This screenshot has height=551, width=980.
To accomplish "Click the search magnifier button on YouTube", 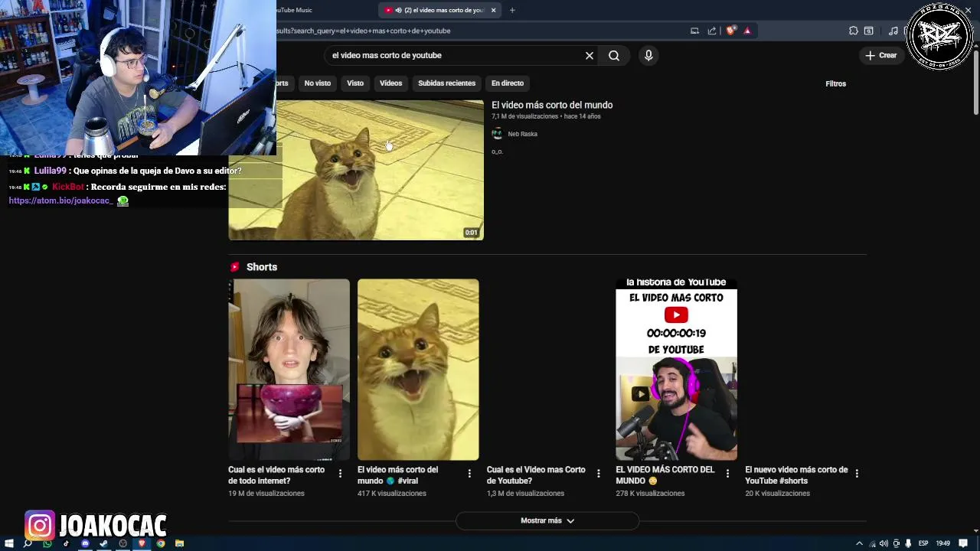I will coord(614,55).
